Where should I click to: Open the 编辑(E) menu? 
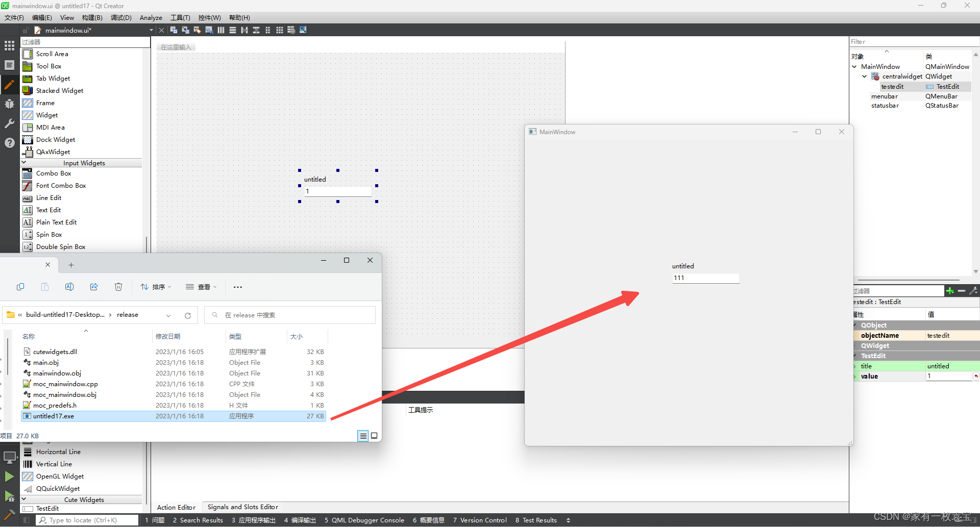42,18
